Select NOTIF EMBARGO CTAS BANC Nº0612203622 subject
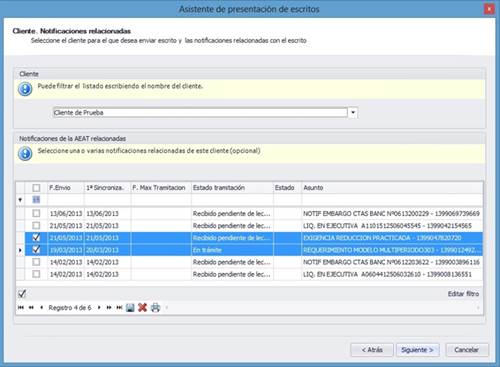 click(x=392, y=262)
